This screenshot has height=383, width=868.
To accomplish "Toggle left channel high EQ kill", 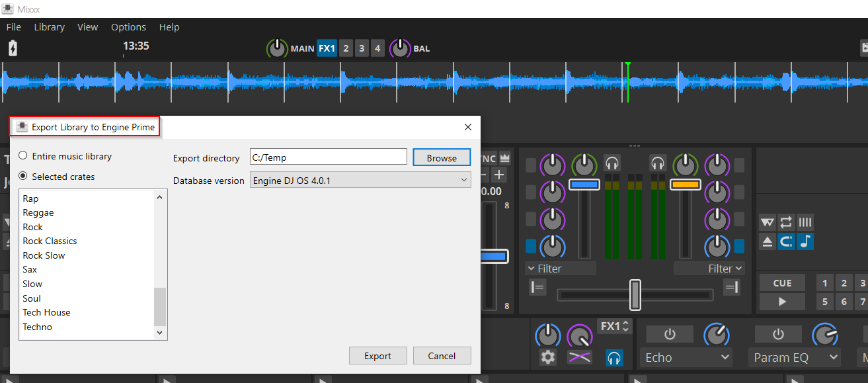I will 531,165.
